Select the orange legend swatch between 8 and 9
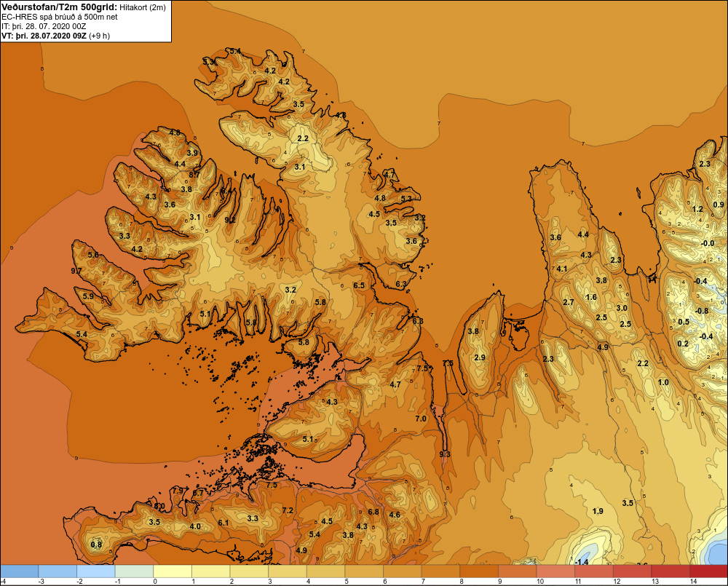Screen dimensions: 728x586 point(479,571)
